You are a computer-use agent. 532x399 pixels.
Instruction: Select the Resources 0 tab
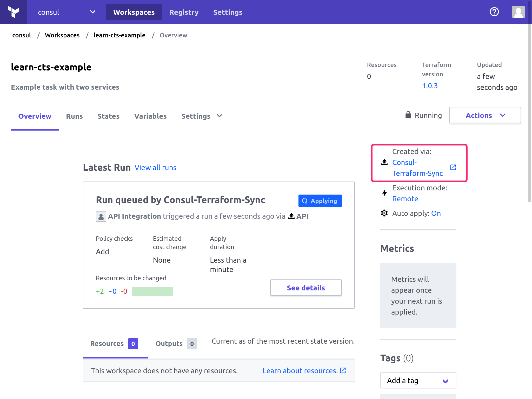(115, 344)
